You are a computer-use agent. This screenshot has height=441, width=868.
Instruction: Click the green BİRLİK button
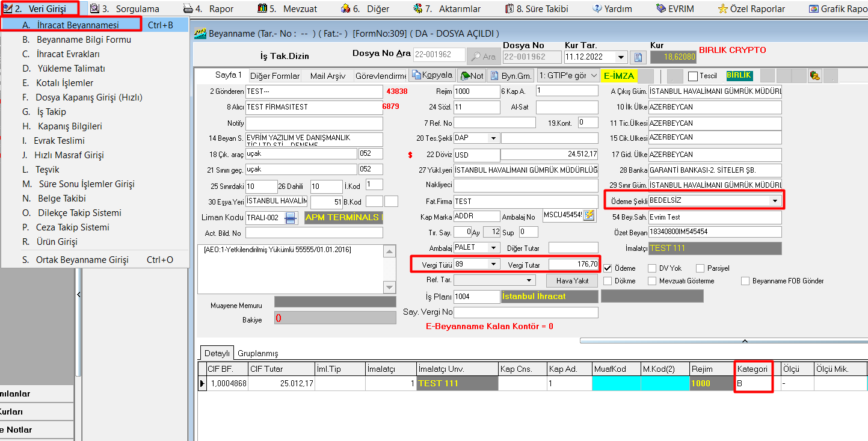tap(739, 75)
